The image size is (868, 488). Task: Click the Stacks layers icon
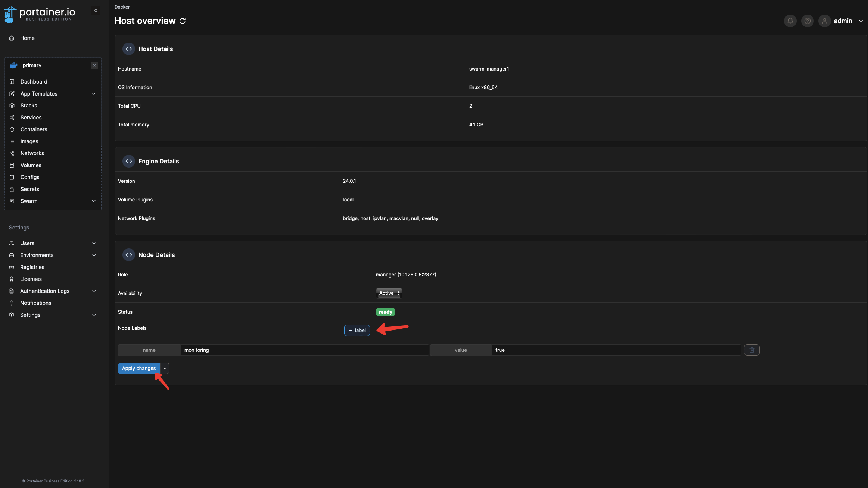(12, 106)
